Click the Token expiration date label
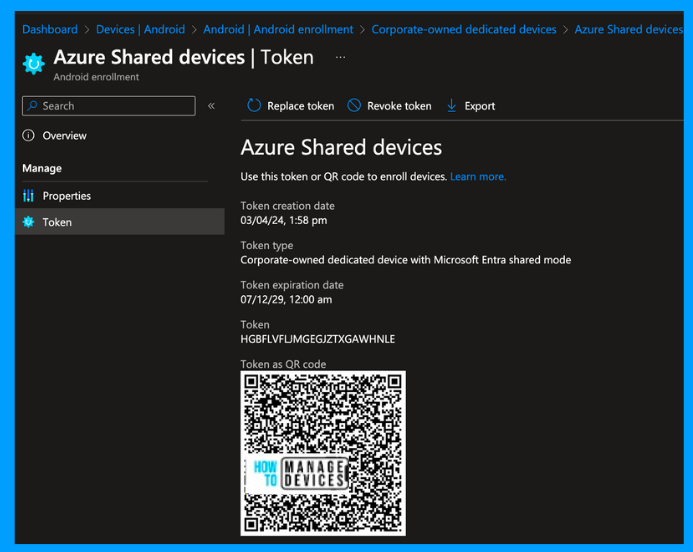693x552 pixels. 292,285
